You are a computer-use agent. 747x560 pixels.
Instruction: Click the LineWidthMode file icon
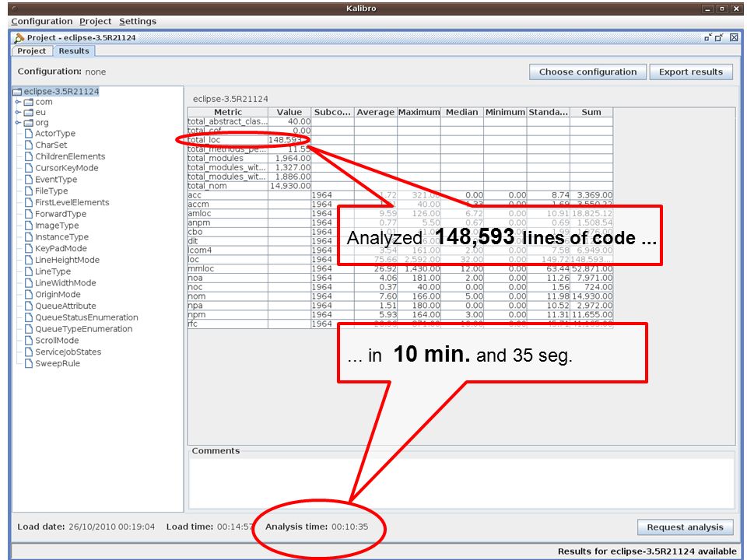tap(29, 283)
